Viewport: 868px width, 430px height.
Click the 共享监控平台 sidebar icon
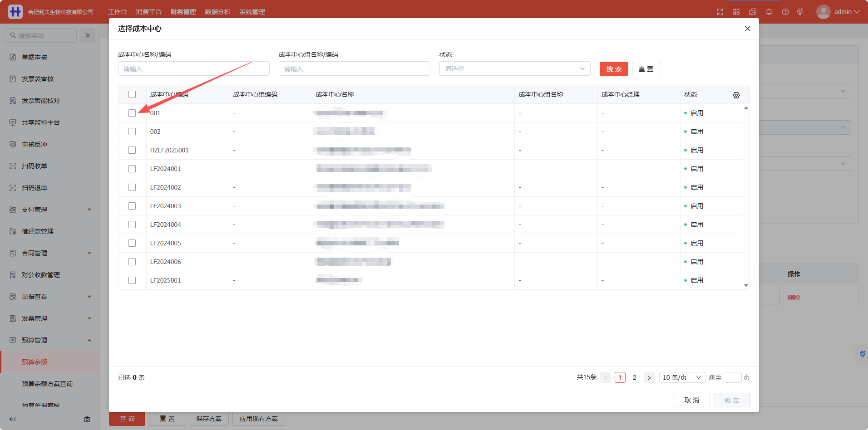tap(13, 122)
